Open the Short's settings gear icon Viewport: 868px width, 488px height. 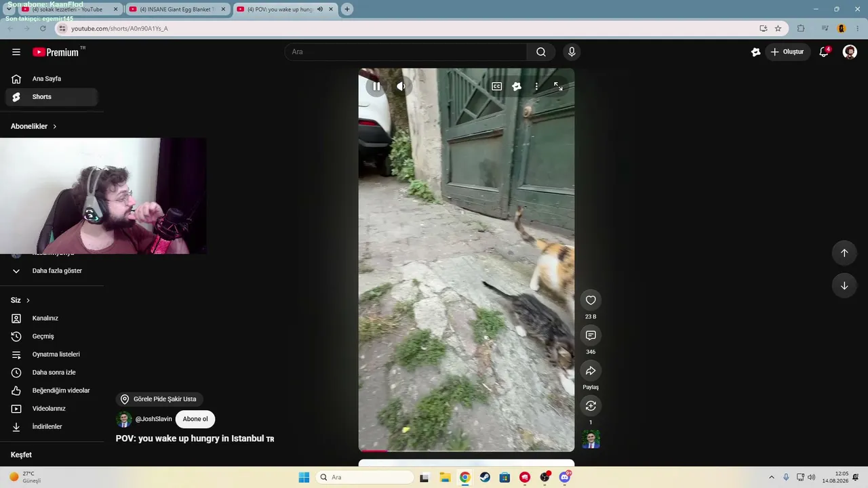click(x=517, y=86)
